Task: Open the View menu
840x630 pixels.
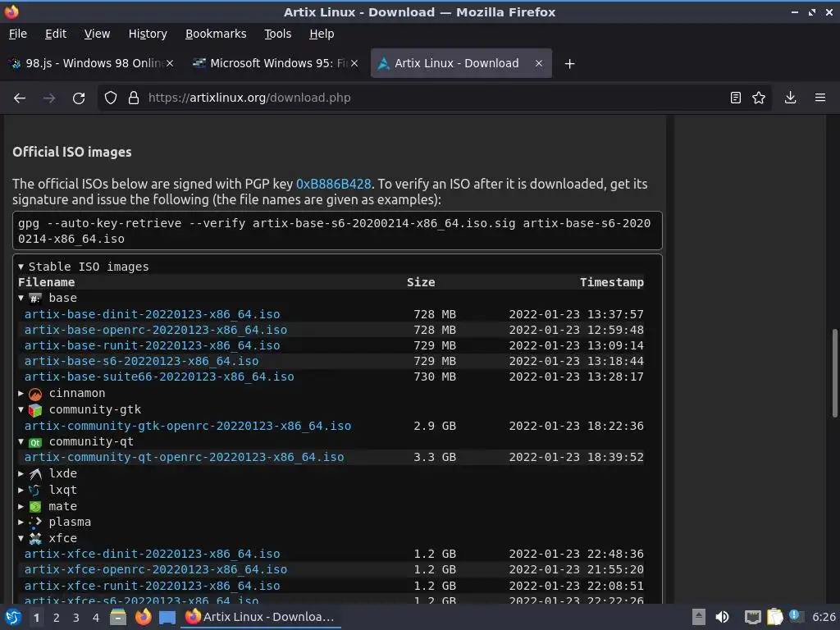Action: [97, 34]
